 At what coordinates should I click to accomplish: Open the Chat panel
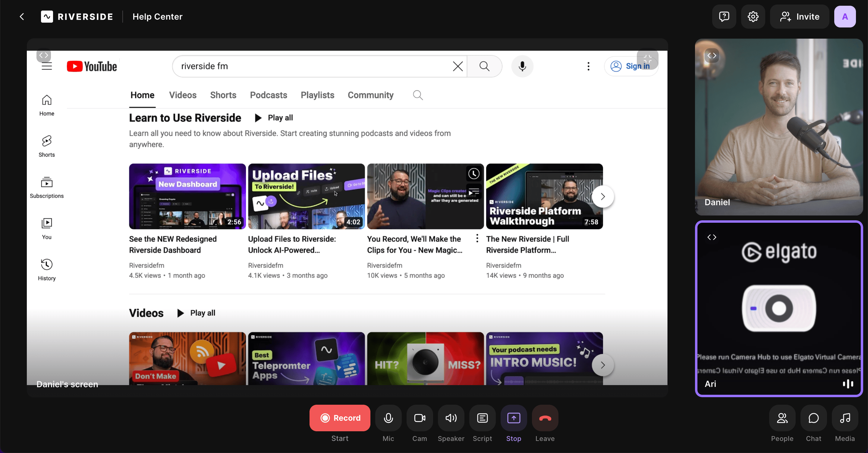813,418
